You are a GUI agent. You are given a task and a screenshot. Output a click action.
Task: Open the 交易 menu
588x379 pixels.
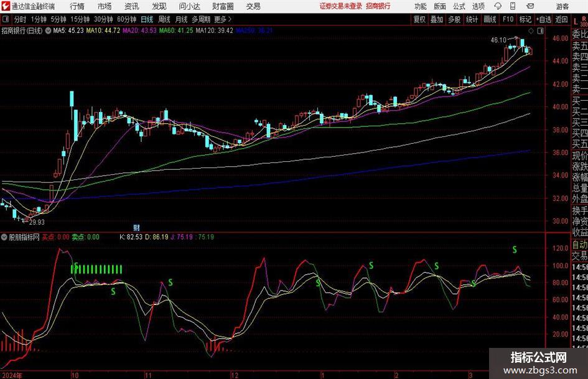(x=253, y=6)
